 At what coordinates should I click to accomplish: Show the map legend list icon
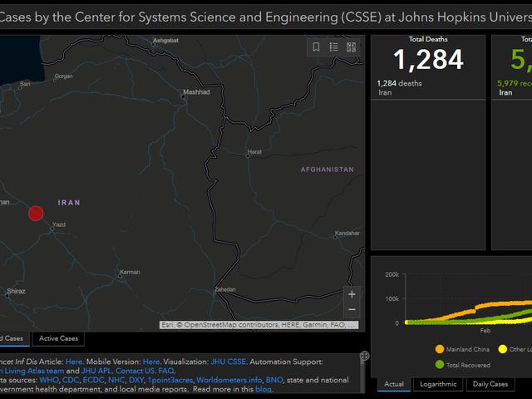[x=334, y=47]
